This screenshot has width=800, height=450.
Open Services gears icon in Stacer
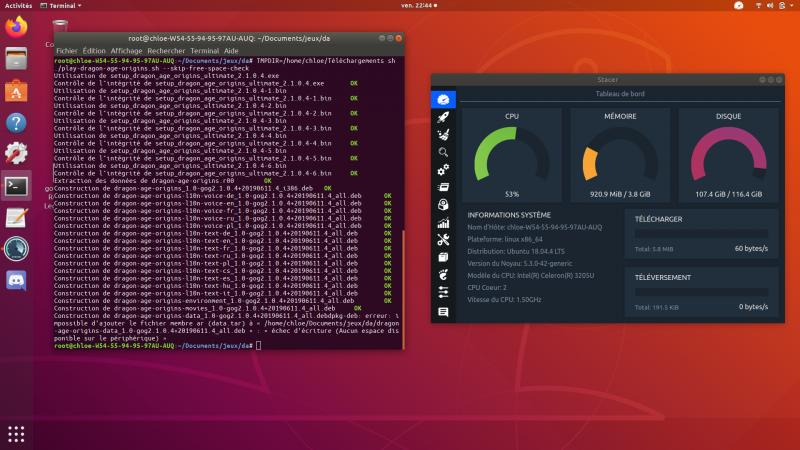click(x=443, y=169)
